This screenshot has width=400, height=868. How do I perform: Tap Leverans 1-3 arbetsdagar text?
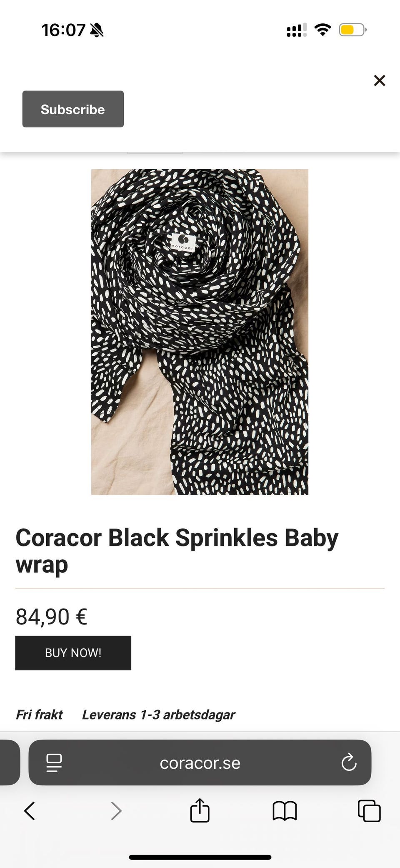(158, 715)
